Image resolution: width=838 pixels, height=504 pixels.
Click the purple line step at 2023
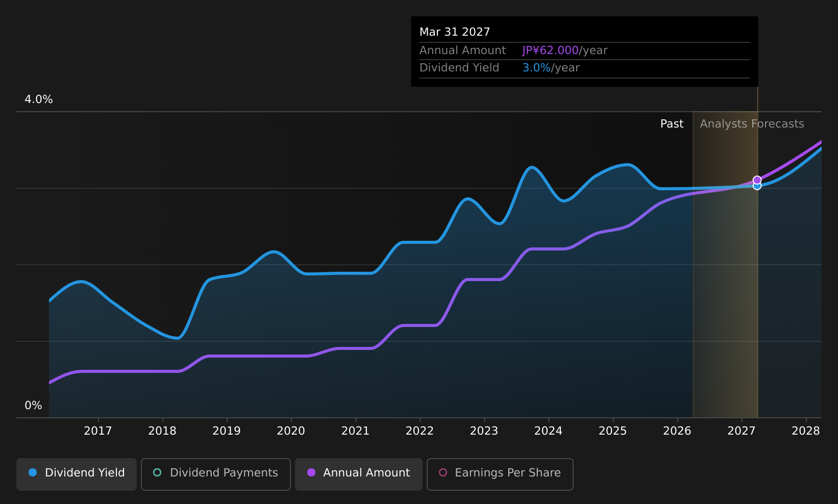click(485, 280)
